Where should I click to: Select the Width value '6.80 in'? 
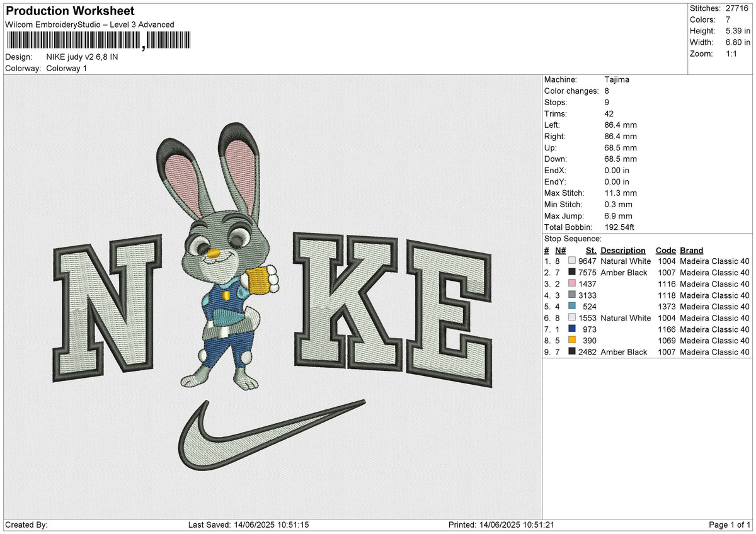[x=738, y=42]
